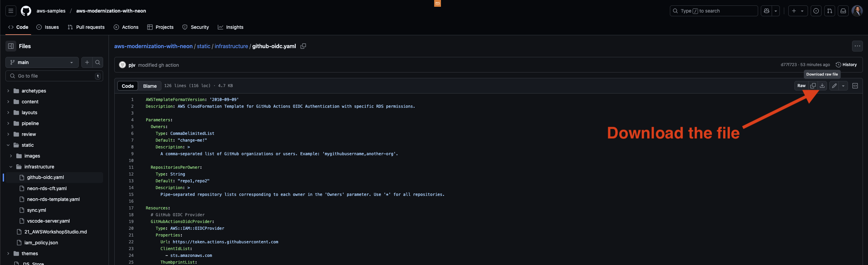View the file History
The image size is (868, 265).
click(846, 65)
